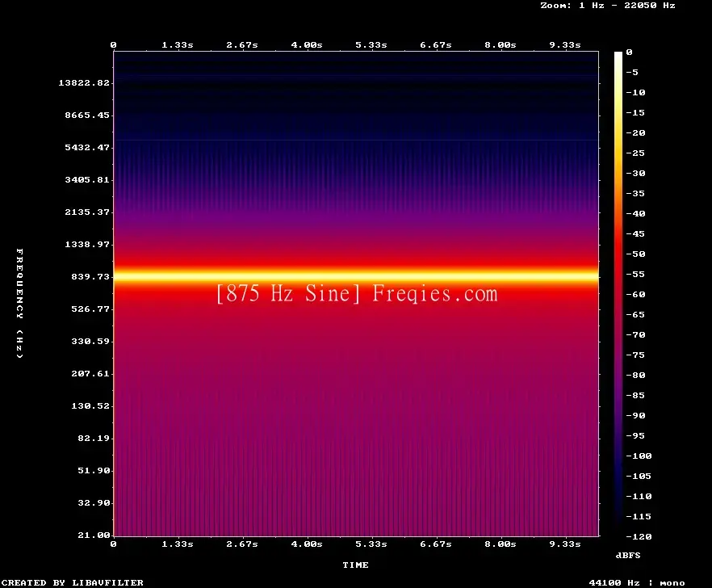Click the bottom 8.00s time label
The image size is (712, 588).
(500, 544)
